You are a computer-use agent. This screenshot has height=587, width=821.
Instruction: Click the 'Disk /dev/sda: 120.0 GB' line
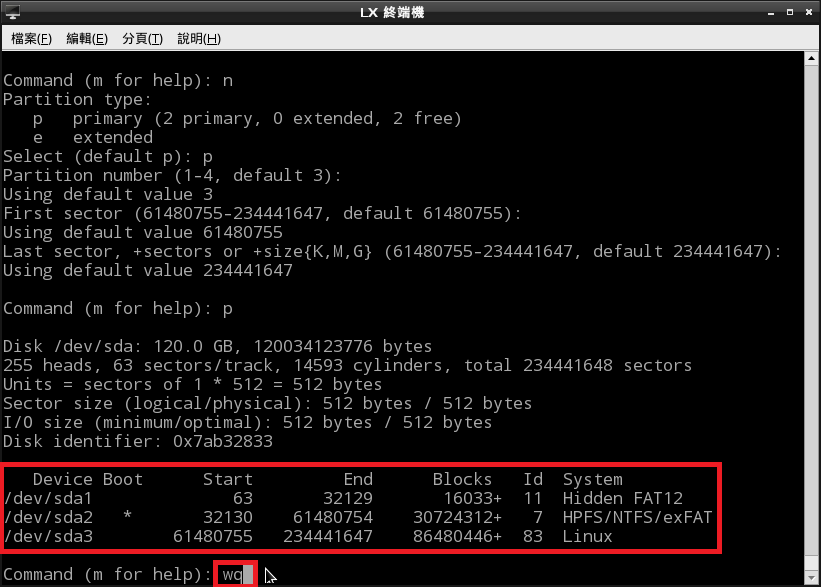(218, 347)
